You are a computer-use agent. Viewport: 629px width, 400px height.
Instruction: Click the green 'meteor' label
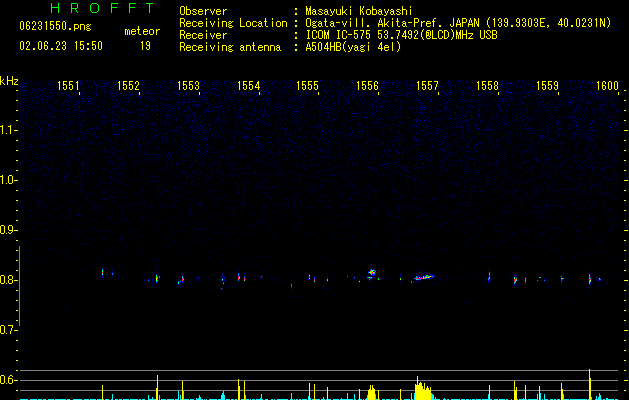[x=142, y=31]
